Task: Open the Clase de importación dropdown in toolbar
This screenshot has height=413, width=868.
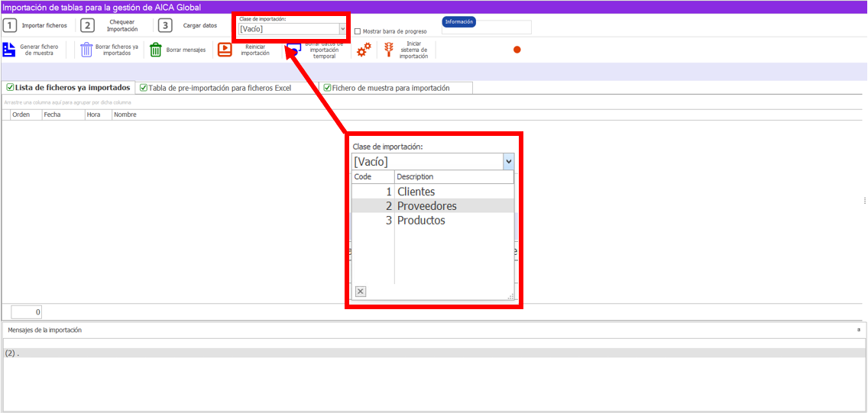Action: coord(342,29)
